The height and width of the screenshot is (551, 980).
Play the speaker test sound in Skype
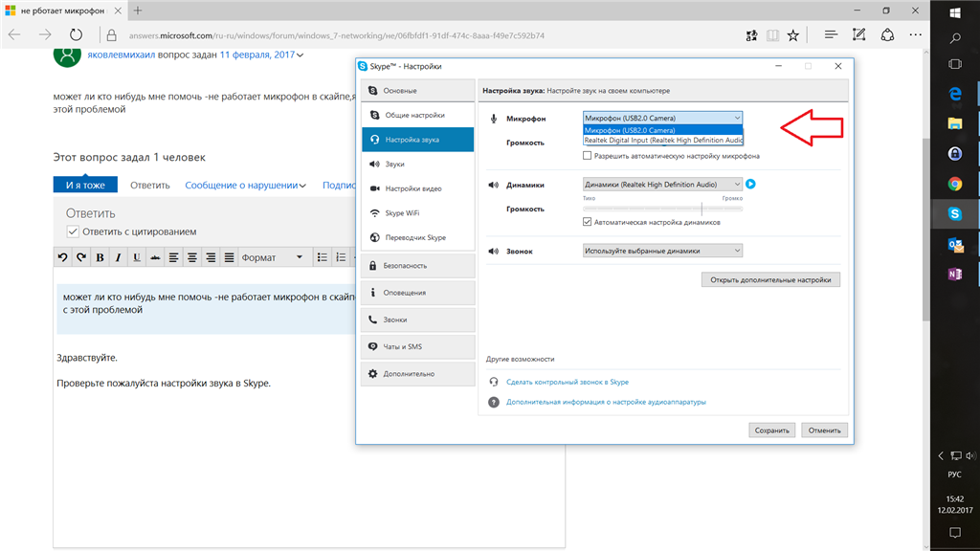point(750,185)
